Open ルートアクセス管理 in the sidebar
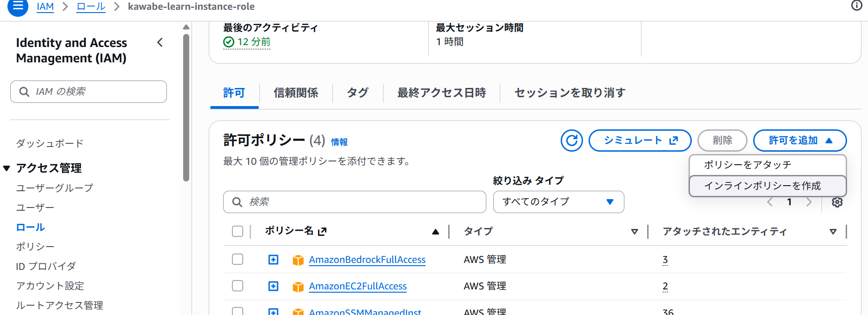This screenshot has height=315, width=868. tap(60, 305)
